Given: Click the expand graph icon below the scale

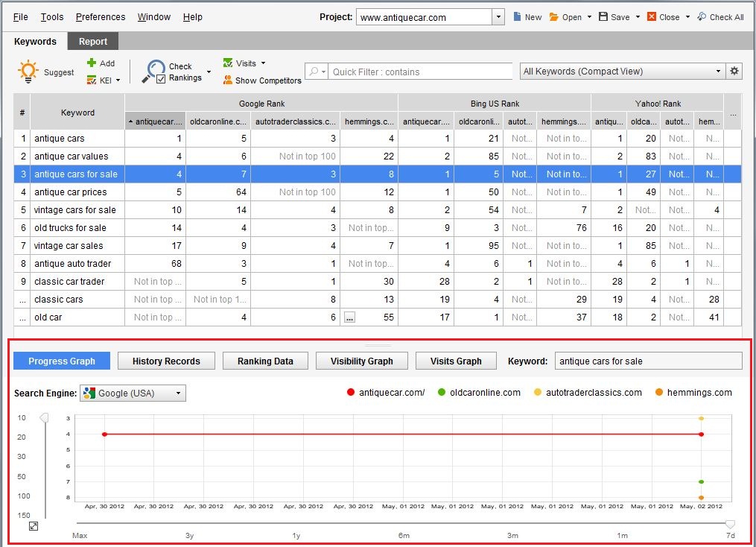Looking at the screenshot, I should 34,526.
